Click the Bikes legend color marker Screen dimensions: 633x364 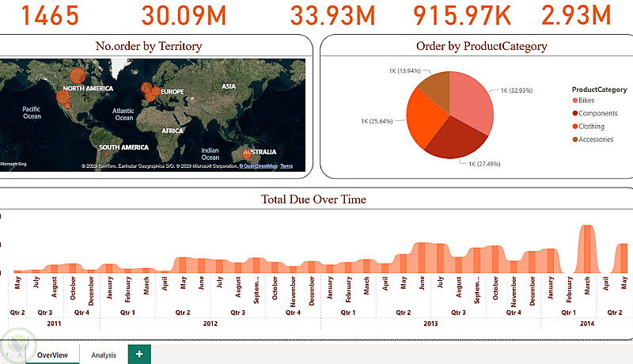coord(575,100)
